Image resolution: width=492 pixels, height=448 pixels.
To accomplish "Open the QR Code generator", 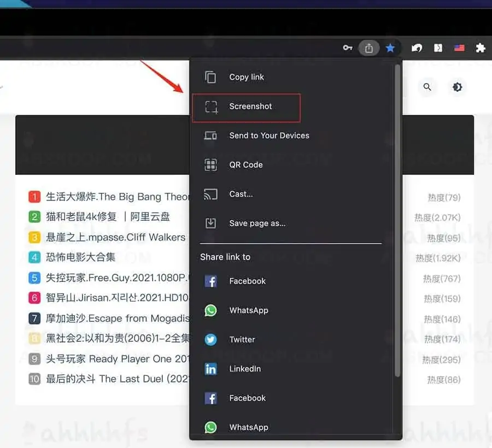I will tap(210, 164).
